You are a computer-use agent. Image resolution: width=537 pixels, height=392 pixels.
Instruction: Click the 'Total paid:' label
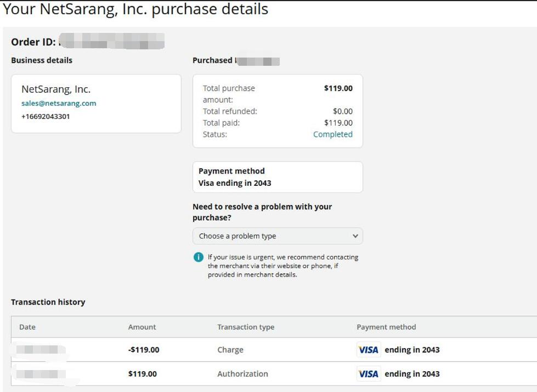[221, 123]
